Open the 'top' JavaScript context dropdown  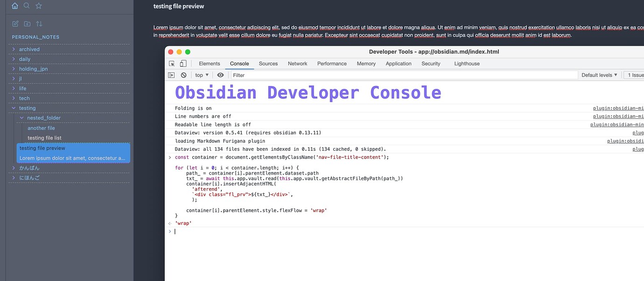tap(202, 75)
